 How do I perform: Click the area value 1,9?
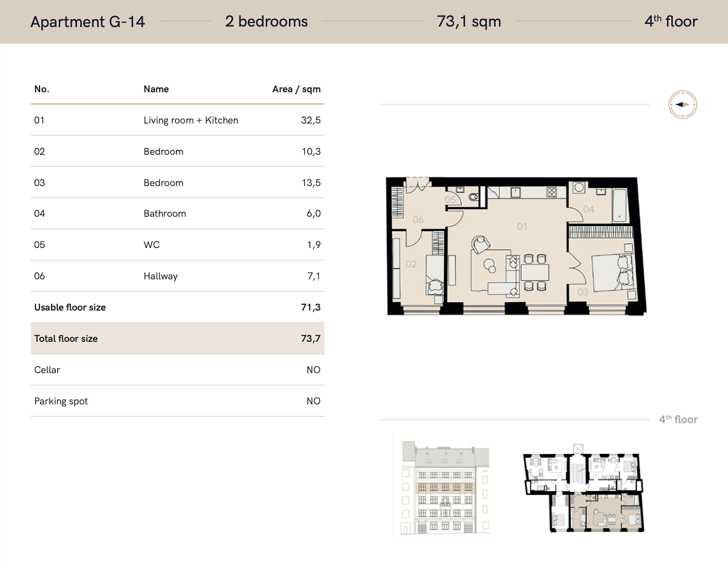pos(314,245)
